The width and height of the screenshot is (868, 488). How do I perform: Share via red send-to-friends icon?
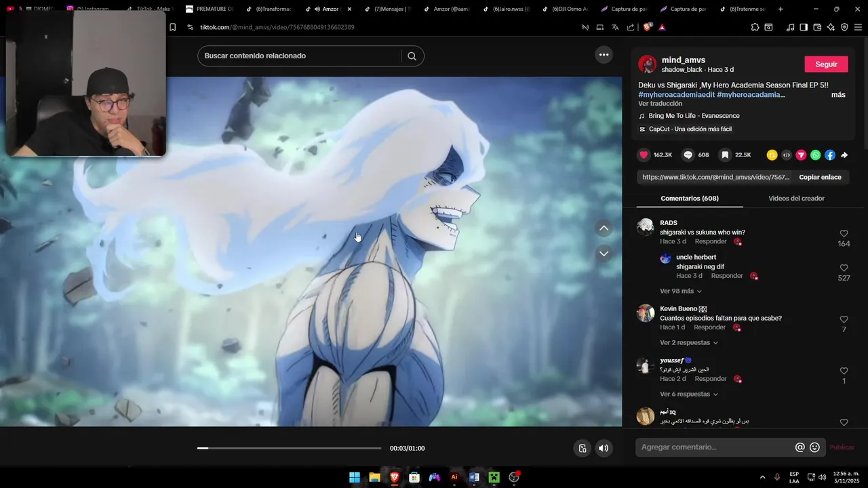(801, 155)
